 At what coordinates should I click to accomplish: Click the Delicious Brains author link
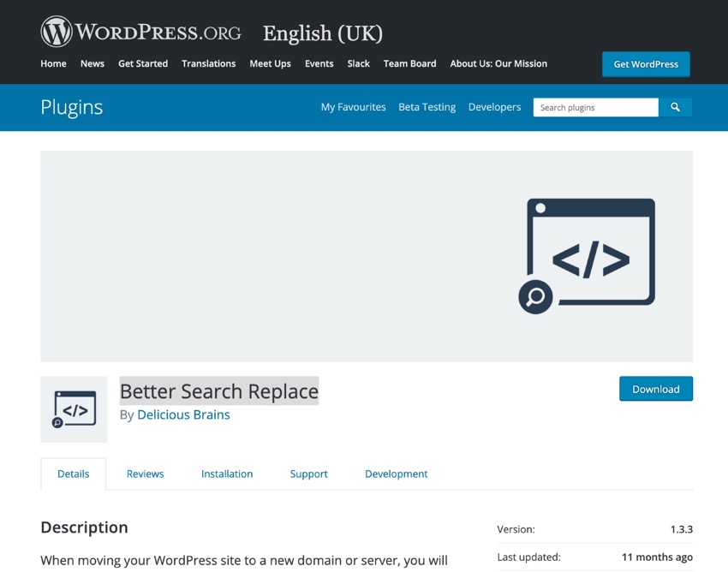[183, 414]
